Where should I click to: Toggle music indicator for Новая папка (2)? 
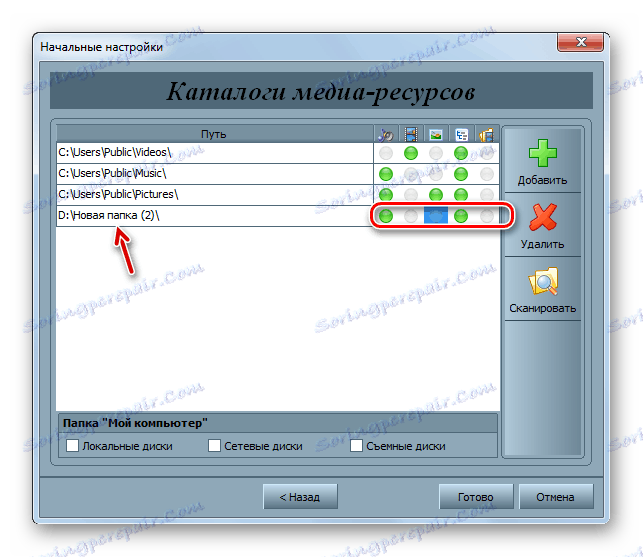coord(385,216)
